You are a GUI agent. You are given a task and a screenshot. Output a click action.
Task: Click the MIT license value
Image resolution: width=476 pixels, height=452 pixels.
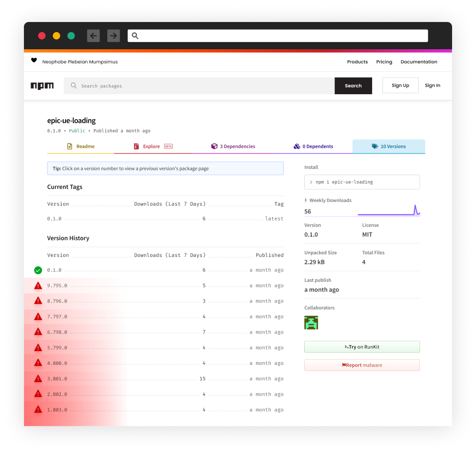[x=367, y=235]
